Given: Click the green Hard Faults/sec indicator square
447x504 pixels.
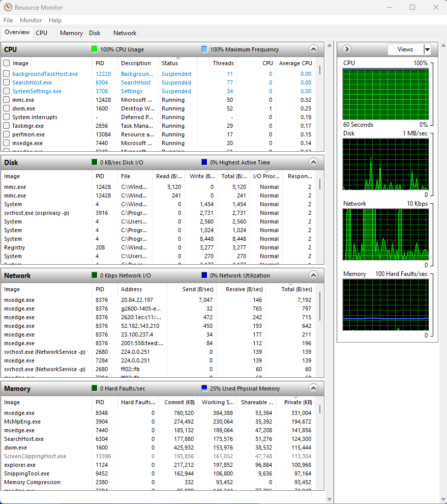Looking at the screenshot, I should pyautogui.click(x=95, y=388).
